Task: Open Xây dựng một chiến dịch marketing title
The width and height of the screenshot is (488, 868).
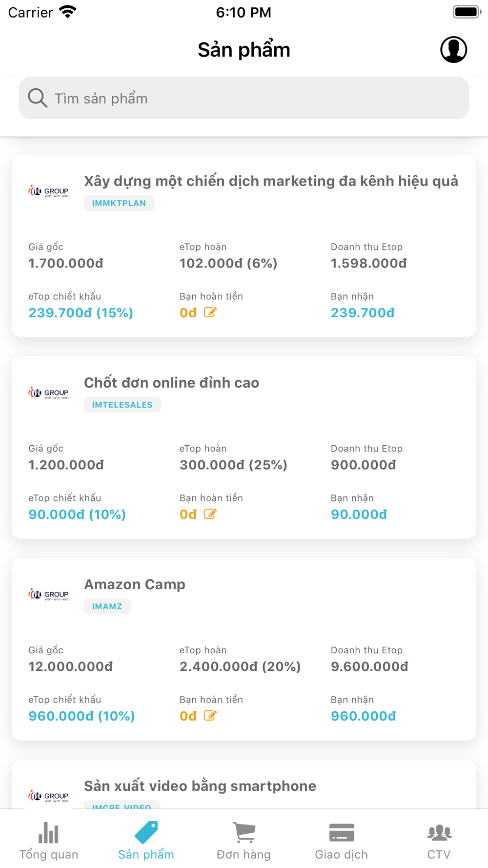Action: (x=271, y=181)
